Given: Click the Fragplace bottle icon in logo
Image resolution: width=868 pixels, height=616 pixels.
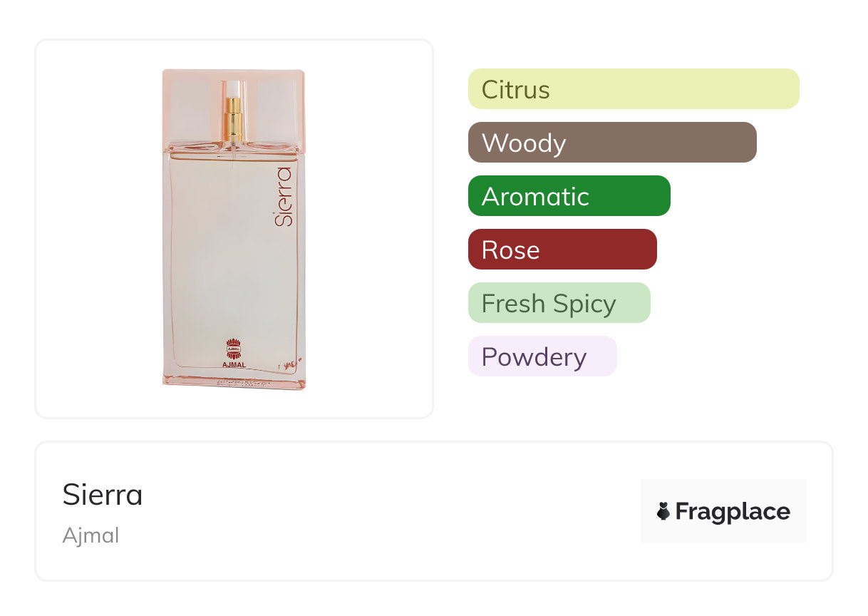Looking at the screenshot, I should pyautogui.click(x=663, y=511).
